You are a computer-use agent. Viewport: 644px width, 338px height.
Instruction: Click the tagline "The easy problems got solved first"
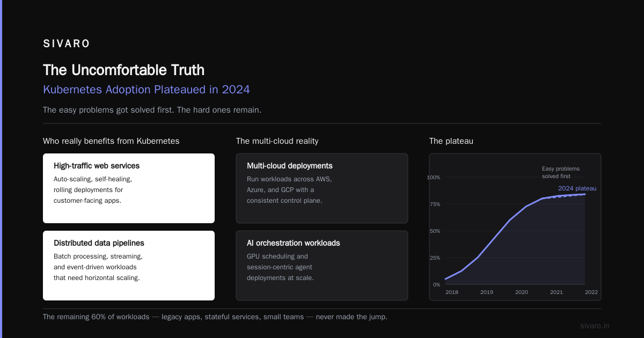[152, 110]
